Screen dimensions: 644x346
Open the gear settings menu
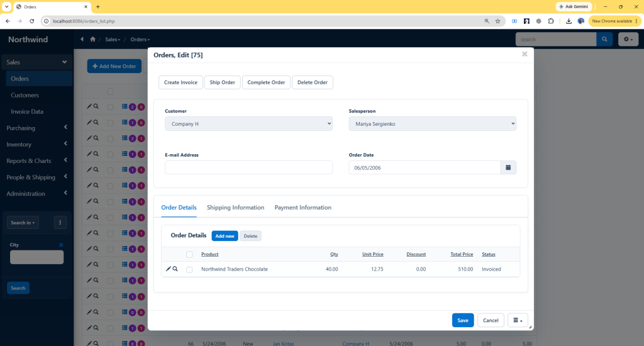pyautogui.click(x=628, y=40)
